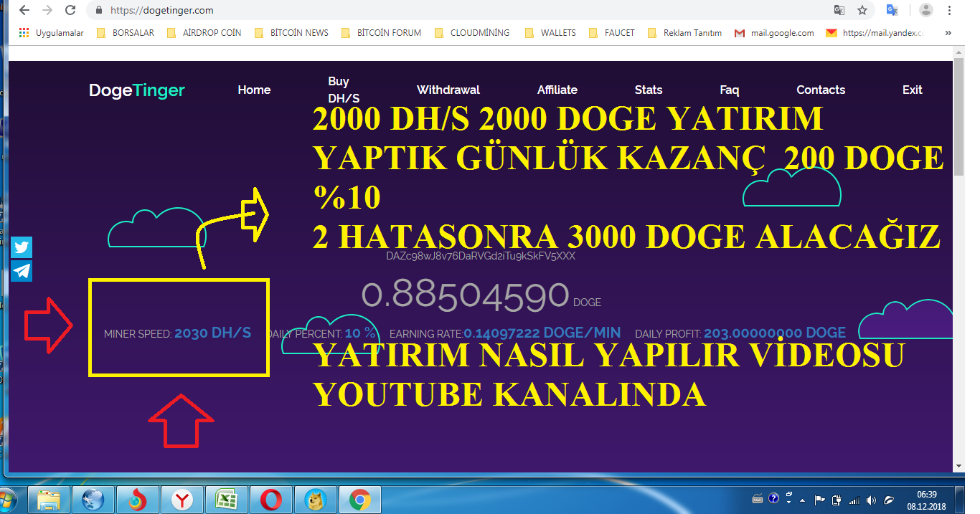Click the DogeTinger logo

(137, 90)
